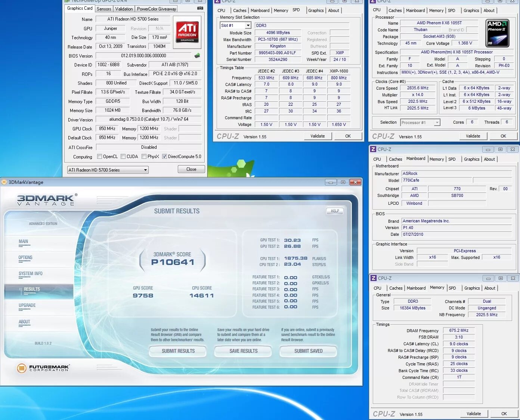520x420 pixels.
Task: Click the Core Speed value 2835.6 MHz
Action: point(418,88)
